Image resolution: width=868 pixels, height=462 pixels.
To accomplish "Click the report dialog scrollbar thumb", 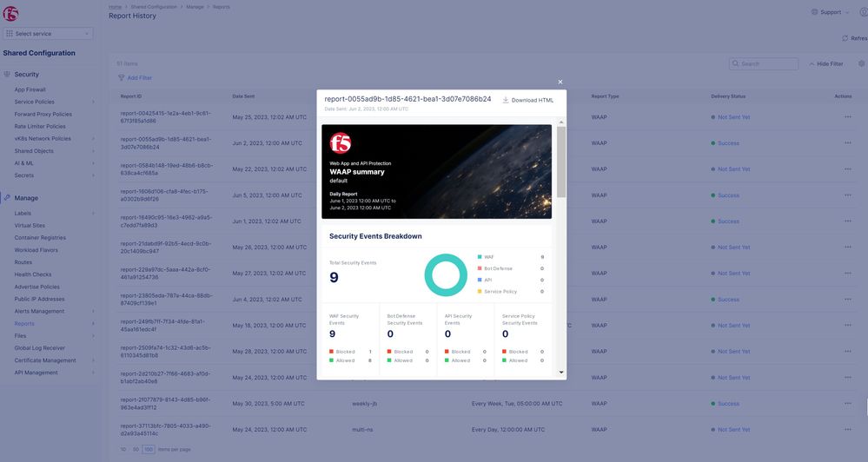I will point(561,162).
